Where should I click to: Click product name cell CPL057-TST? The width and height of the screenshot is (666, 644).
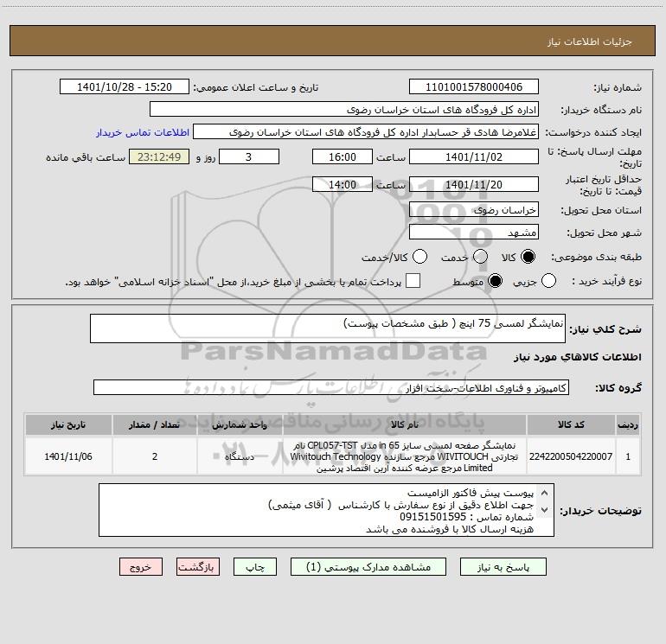(405, 456)
